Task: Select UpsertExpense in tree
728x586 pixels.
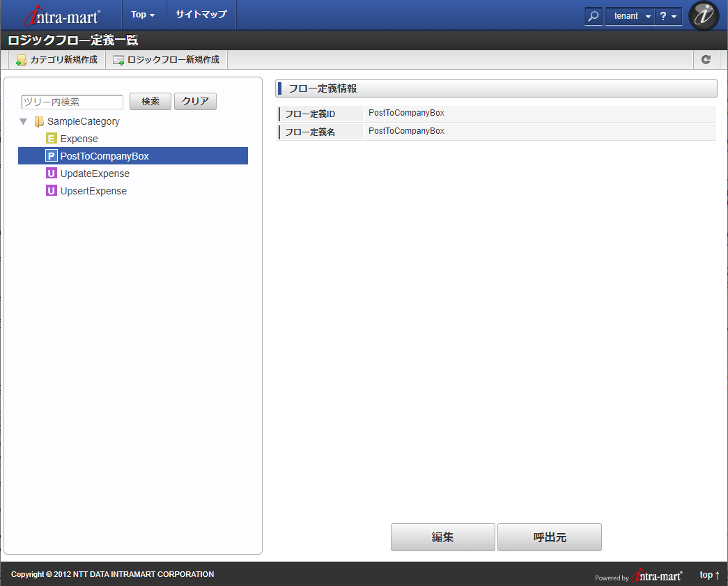Action: point(93,191)
